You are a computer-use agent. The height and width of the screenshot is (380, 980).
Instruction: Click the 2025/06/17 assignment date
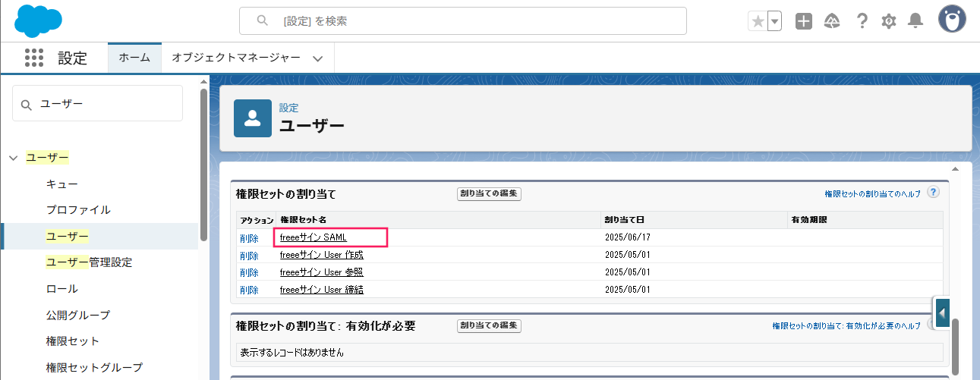point(627,238)
